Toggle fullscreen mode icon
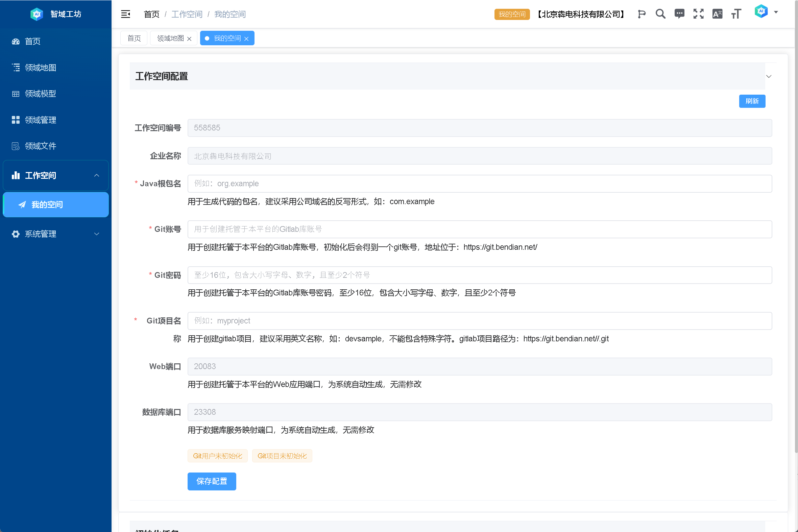The image size is (798, 532). (x=698, y=14)
